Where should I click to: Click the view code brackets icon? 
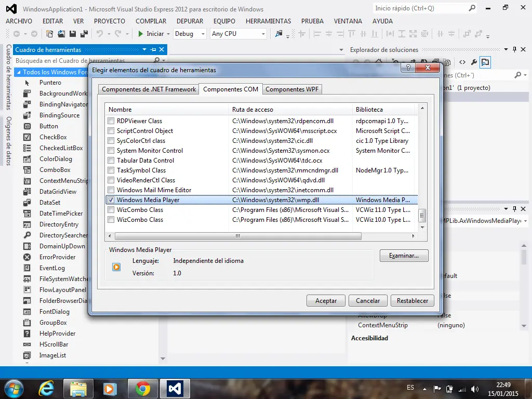click(462, 62)
